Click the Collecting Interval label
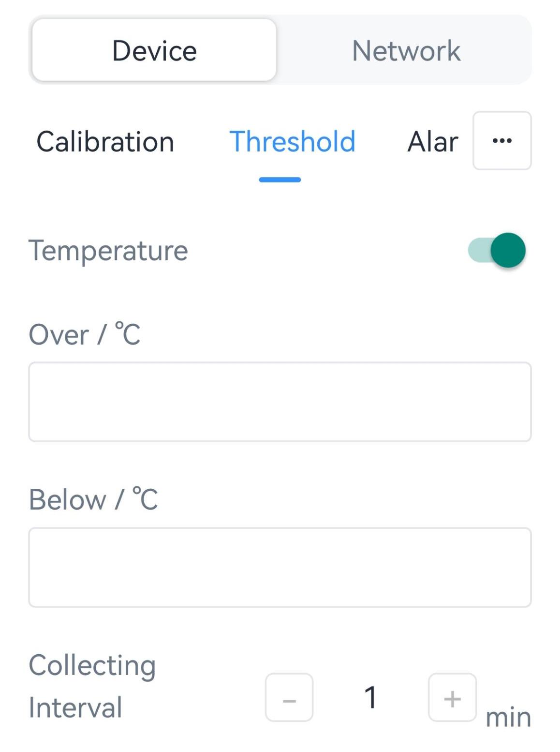Image resolution: width=560 pixels, height=752 pixels. (92, 686)
